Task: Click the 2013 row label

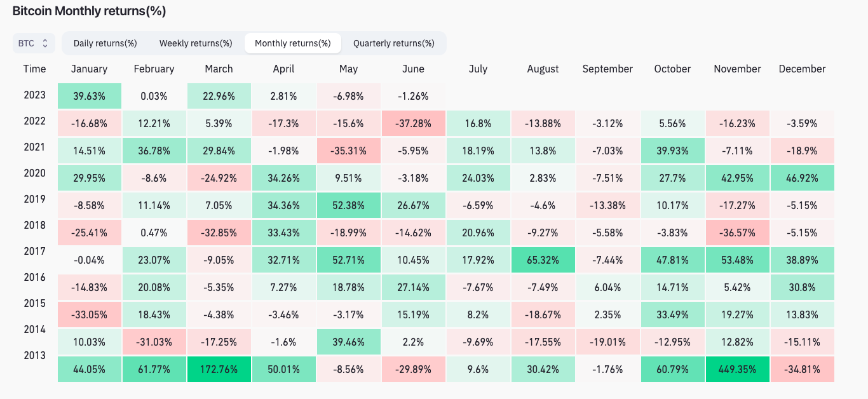Action: [35, 355]
